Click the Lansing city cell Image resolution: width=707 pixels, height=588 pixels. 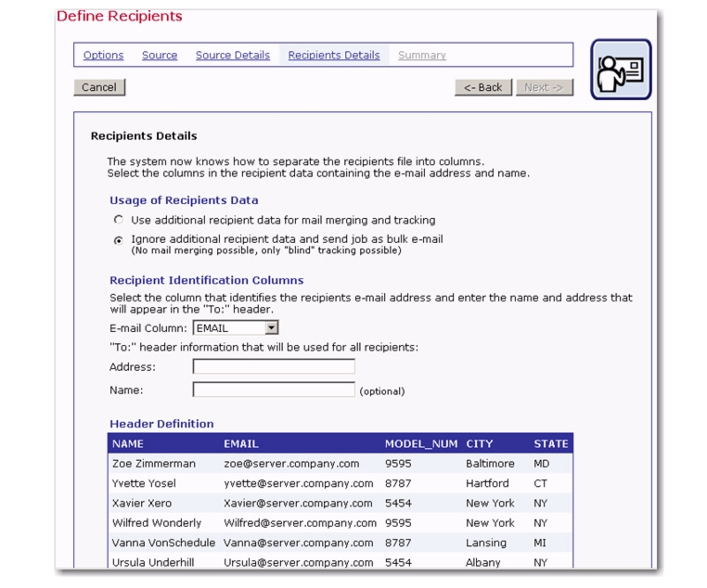(486, 543)
